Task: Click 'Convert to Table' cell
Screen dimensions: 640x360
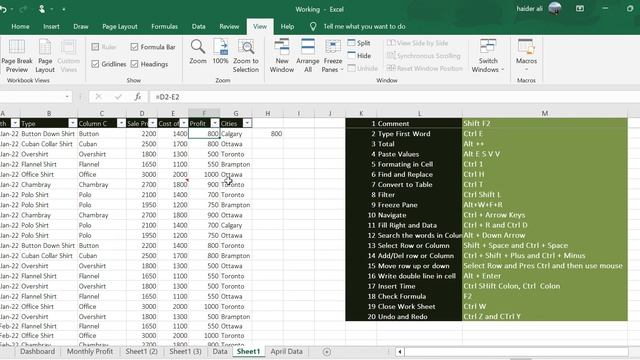Action: (x=419, y=184)
